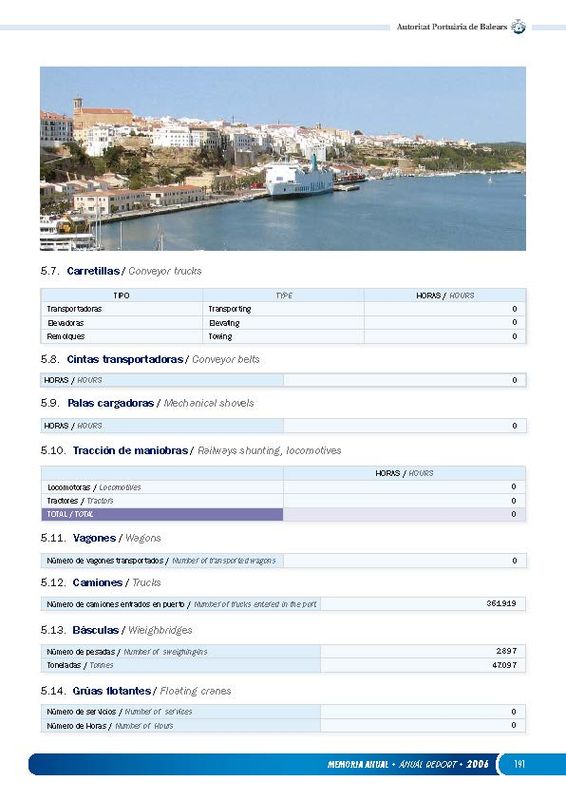Click the HORAS / HOURS column header in Carretillas table
This screenshot has width=566, height=800.
pos(445,295)
